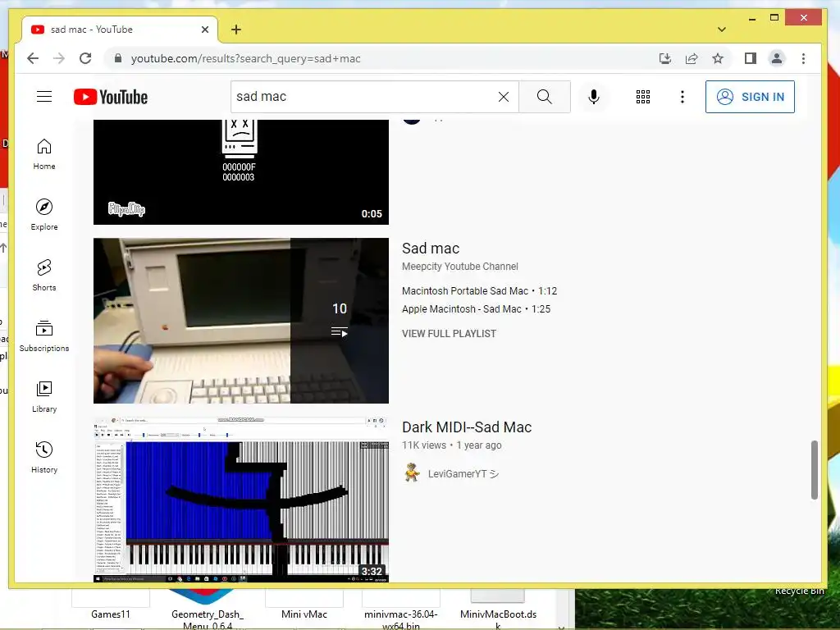Open Chrome three-dot menu
The width and height of the screenshot is (840, 630).
(x=803, y=58)
